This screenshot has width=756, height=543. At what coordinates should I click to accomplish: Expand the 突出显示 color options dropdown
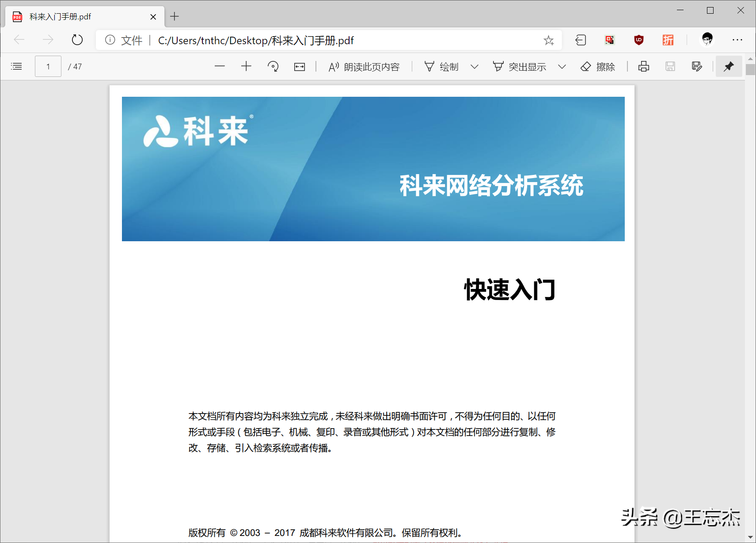tap(562, 67)
